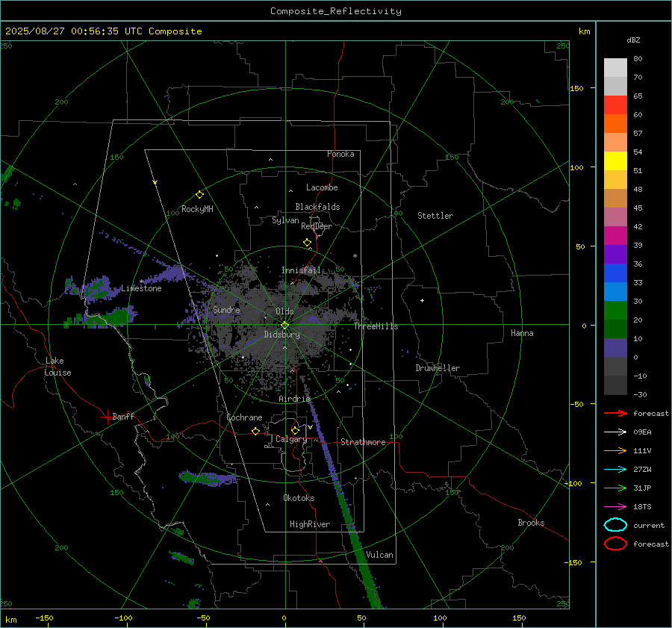This screenshot has width=672, height=628.
Task: Click the yellow diamond marker near RockyMH
Action: (199, 195)
